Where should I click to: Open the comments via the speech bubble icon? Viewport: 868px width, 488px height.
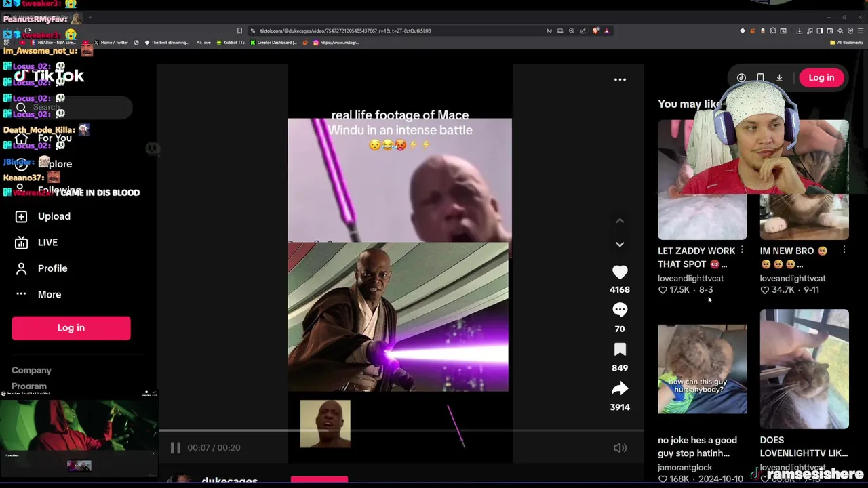click(x=620, y=310)
